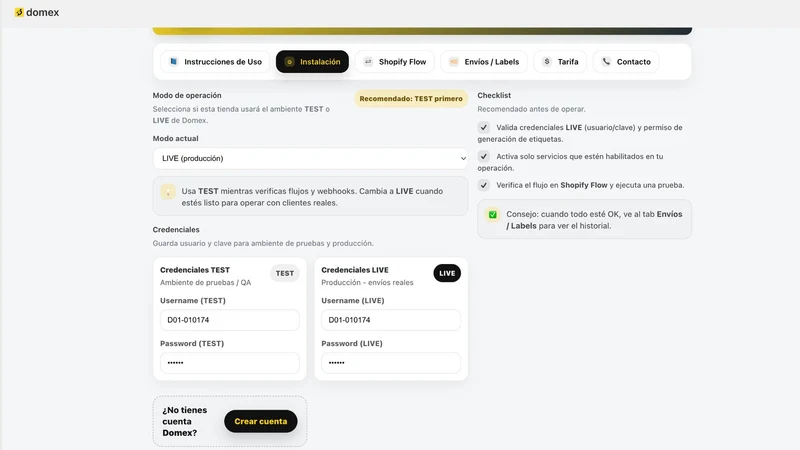Click the Checklist heading

pyautogui.click(x=494, y=95)
